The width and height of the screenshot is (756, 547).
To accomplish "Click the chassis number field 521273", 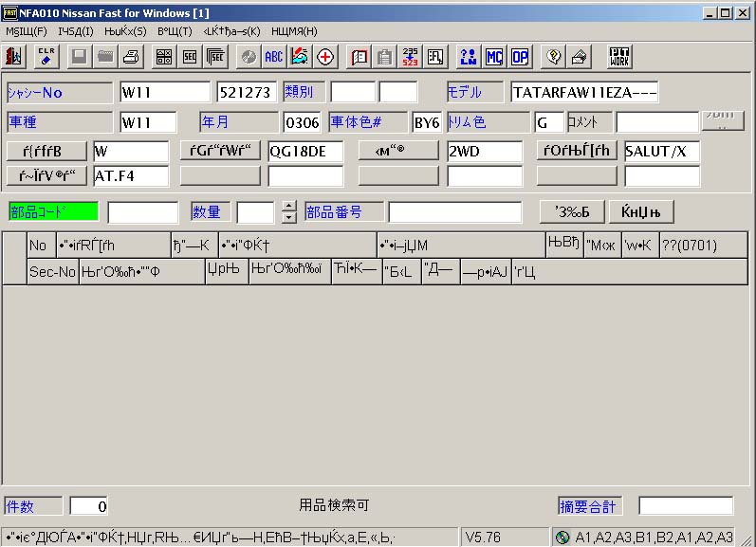I will click(247, 92).
